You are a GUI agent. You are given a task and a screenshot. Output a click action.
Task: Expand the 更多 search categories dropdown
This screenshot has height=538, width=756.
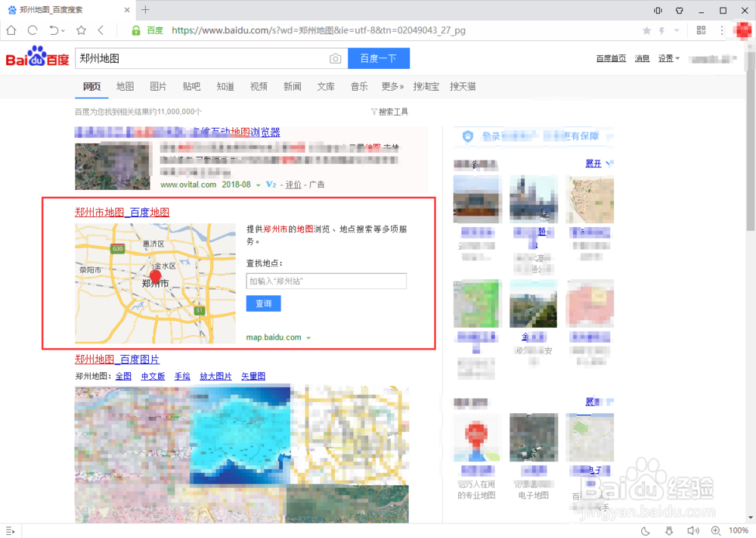(x=393, y=86)
